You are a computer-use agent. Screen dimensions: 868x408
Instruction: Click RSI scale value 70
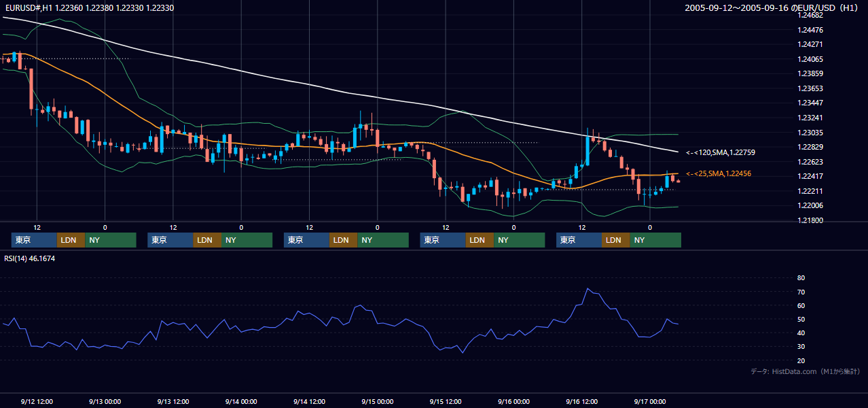[x=801, y=292]
